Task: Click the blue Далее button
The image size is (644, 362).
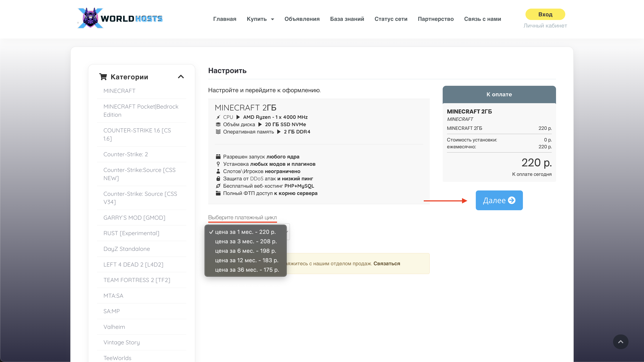Action: click(x=499, y=200)
